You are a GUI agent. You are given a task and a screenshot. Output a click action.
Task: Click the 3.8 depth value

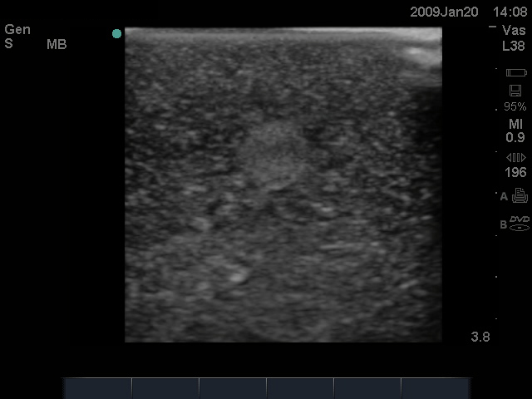pos(480,337)
